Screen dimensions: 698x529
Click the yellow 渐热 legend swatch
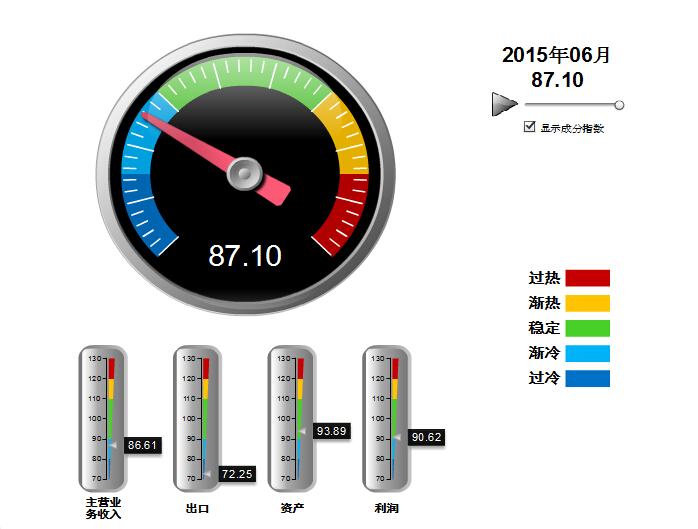(587, 302)
